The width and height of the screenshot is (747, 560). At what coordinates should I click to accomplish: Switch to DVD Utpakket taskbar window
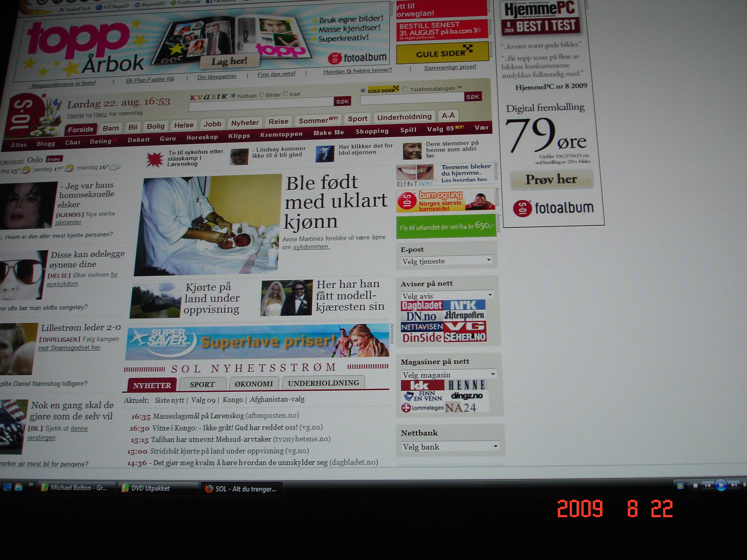158,488
